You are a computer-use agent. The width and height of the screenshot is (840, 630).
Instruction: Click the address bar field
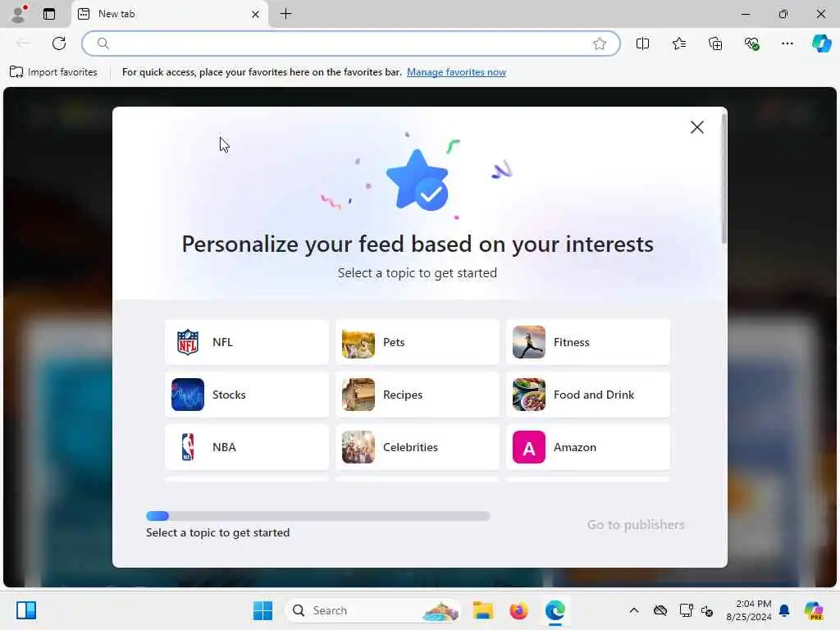(x=351, y=43)
